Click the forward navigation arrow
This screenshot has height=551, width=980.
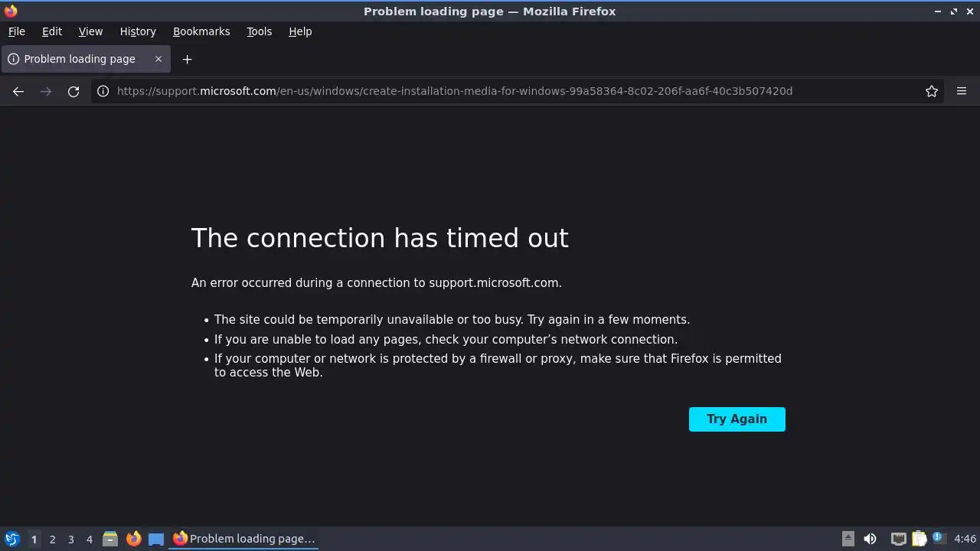(x=46, y=91)
